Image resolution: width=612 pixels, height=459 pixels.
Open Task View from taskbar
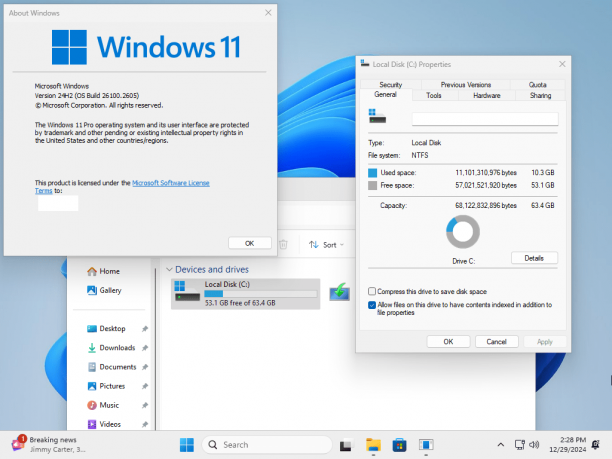click(x=345, y=445)
